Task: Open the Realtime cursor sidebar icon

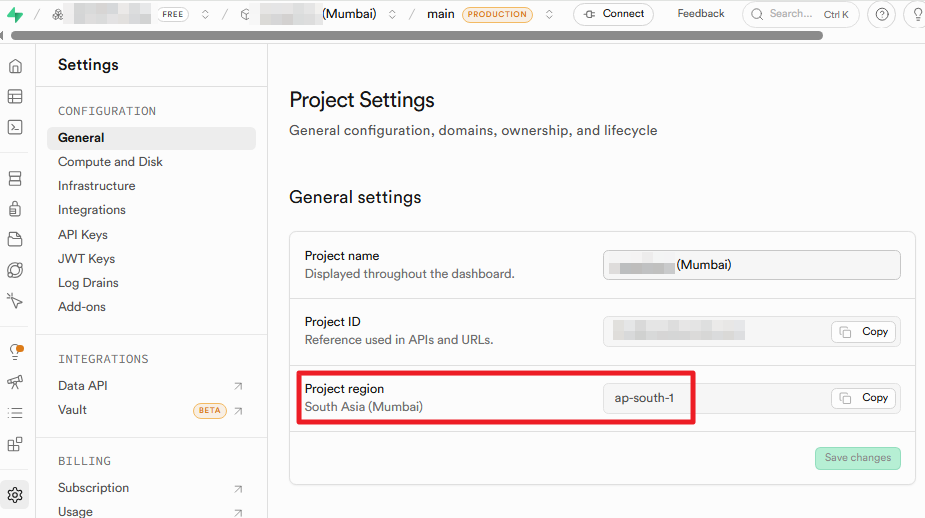Action: pyautogui.click(x=15, y=300)
